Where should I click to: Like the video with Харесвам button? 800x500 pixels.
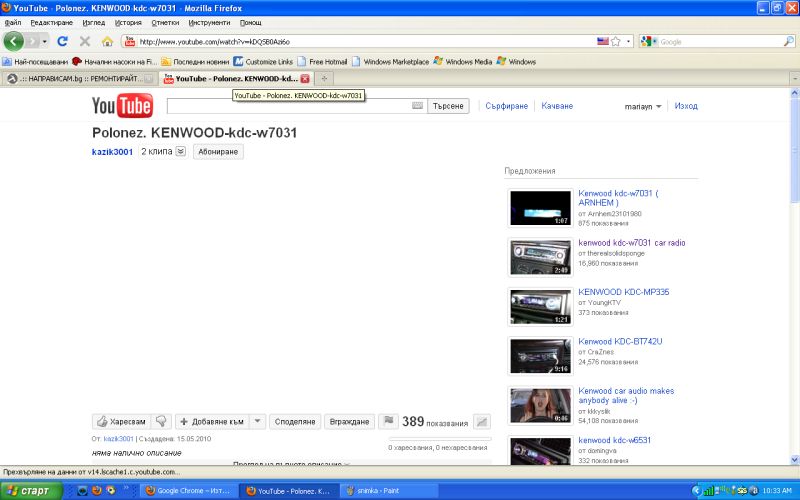pyautogui.click(x=121, y=422)
